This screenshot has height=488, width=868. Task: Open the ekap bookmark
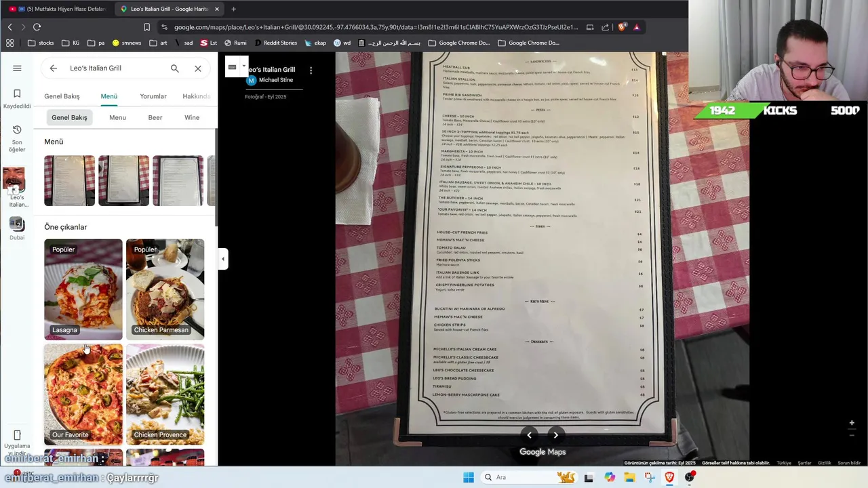pos(315,43)
